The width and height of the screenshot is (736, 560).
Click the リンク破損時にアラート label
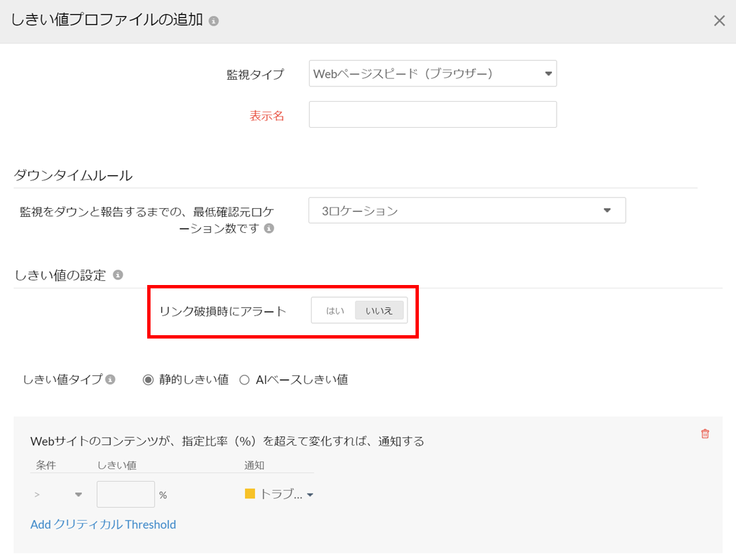click(223, 311)
